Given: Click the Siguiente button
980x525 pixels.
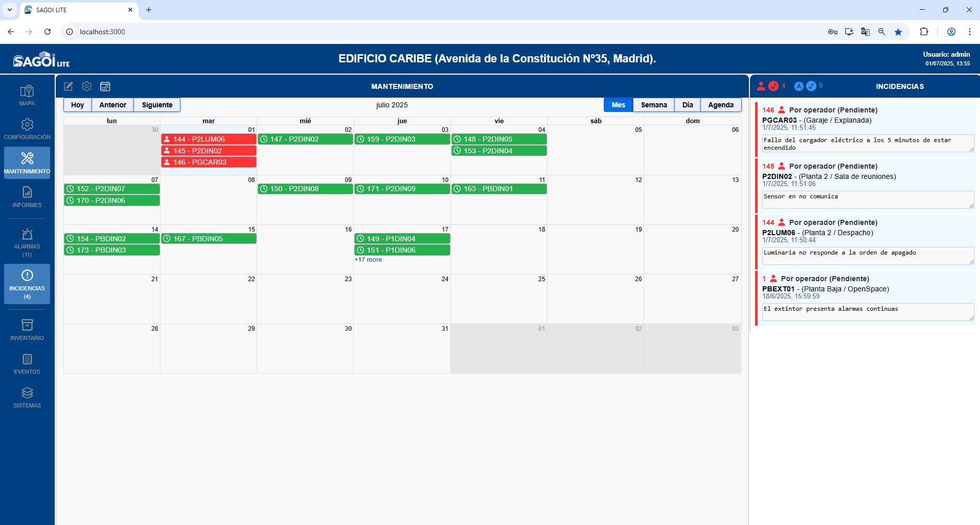Looking at the screenshot, I should click(x=157, y=105).
